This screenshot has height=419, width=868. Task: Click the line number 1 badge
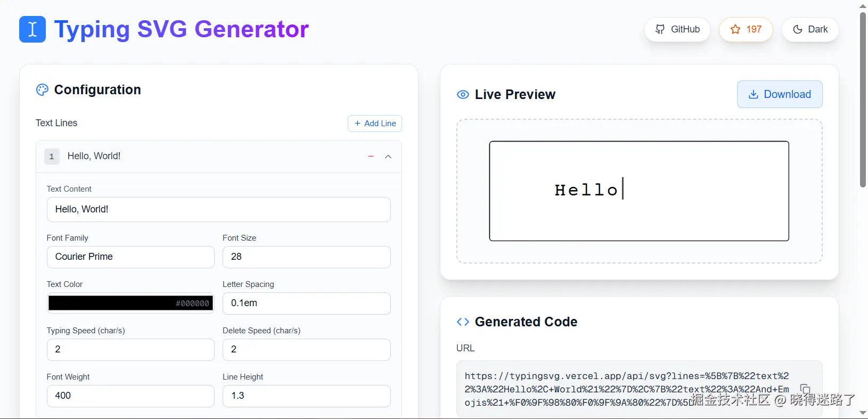(52, 157)
